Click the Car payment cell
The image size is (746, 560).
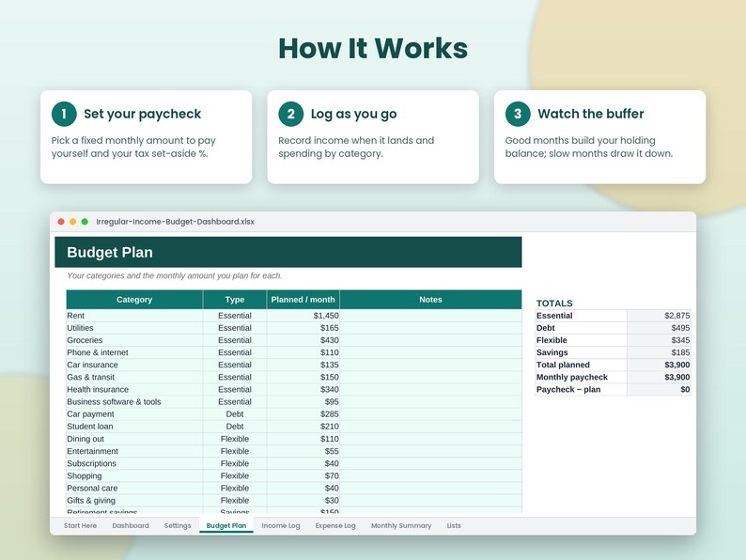pos(134,414)
